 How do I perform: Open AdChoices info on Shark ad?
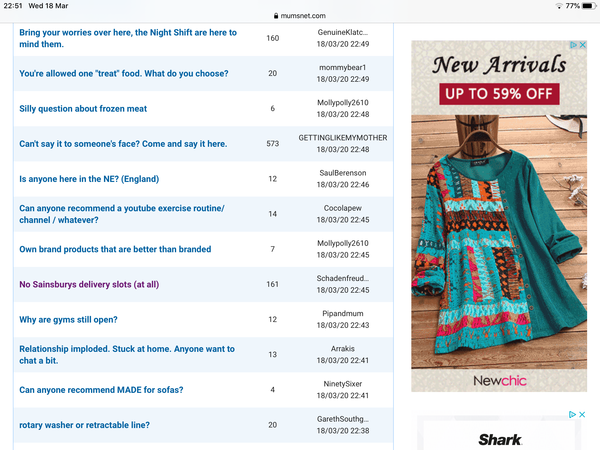572,414
